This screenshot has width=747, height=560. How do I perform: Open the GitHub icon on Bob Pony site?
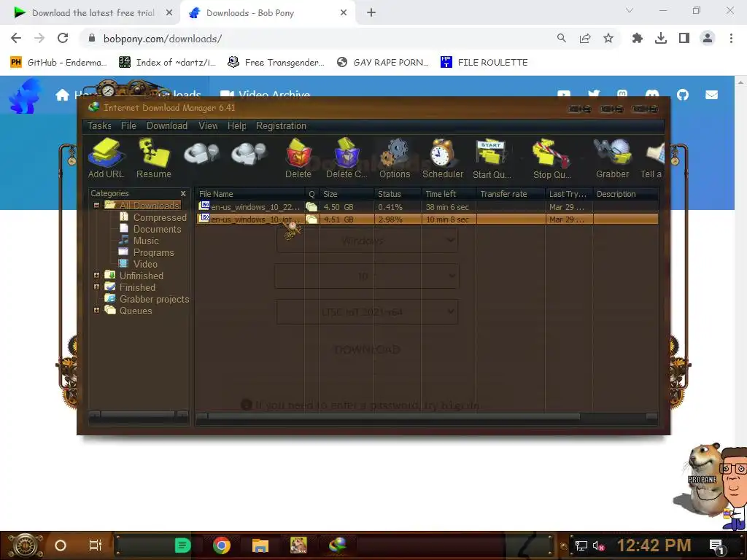click(683, 95)
